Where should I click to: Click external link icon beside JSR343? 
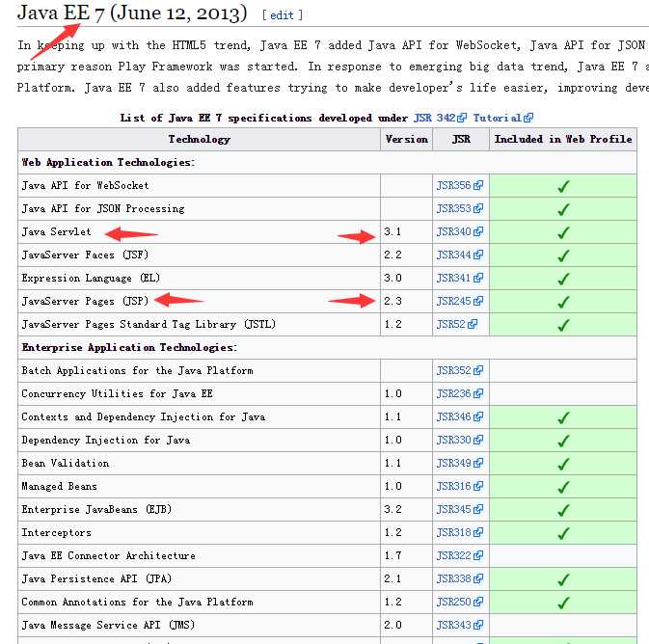(x=478, y=626)
